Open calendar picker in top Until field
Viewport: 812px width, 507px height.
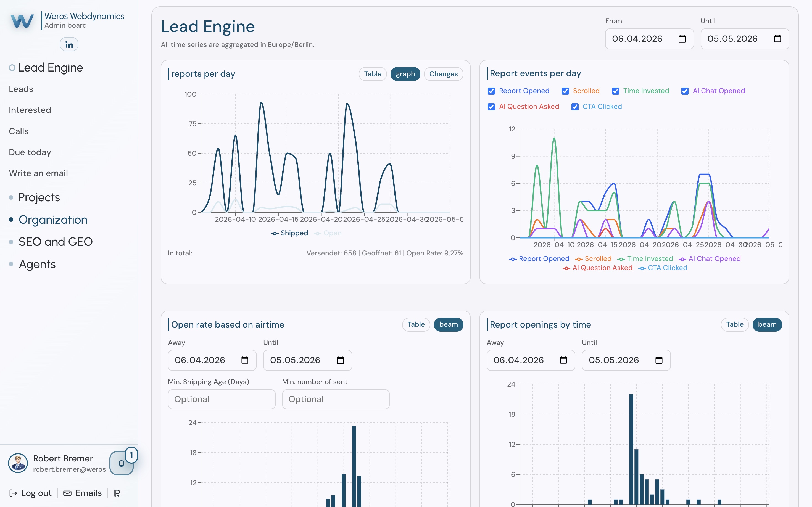777,39
